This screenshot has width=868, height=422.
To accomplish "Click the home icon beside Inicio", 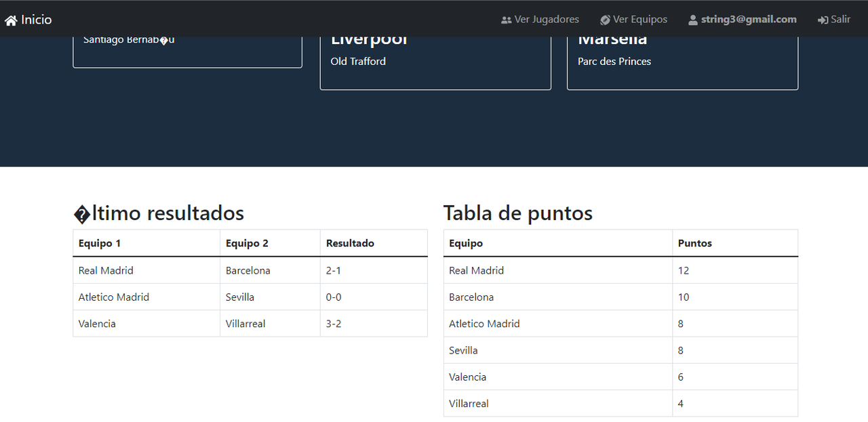I will coord(11,19).
